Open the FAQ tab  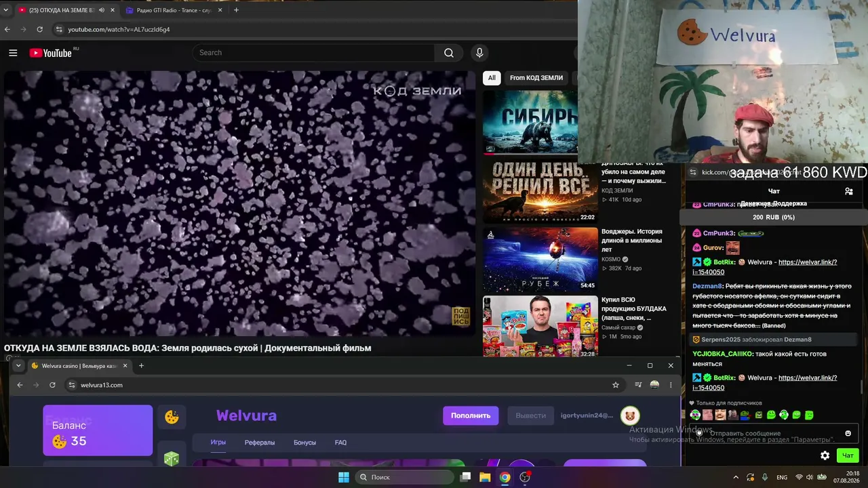pos(340,443)
